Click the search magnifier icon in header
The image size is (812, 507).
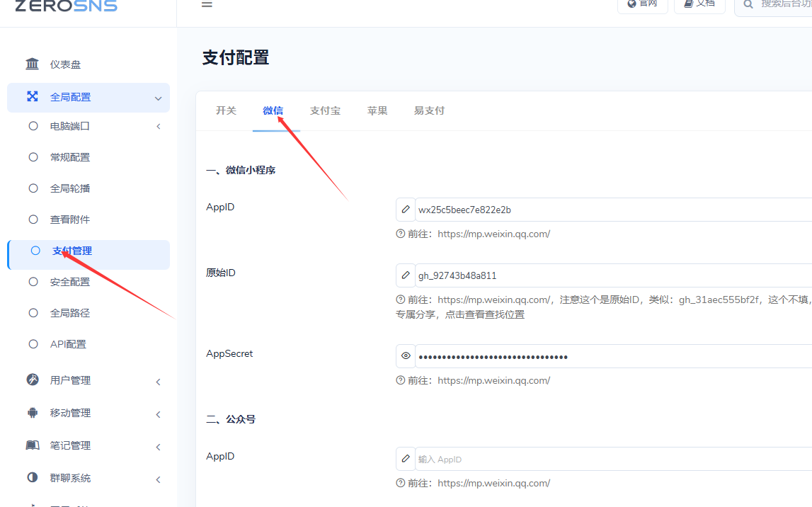coord(748,4)
